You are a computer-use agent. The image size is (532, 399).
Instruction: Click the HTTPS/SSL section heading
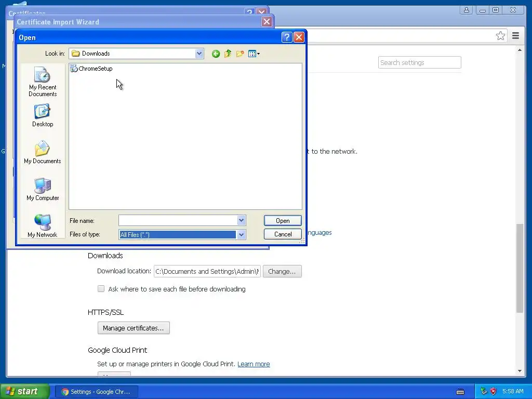pos(105,312)
